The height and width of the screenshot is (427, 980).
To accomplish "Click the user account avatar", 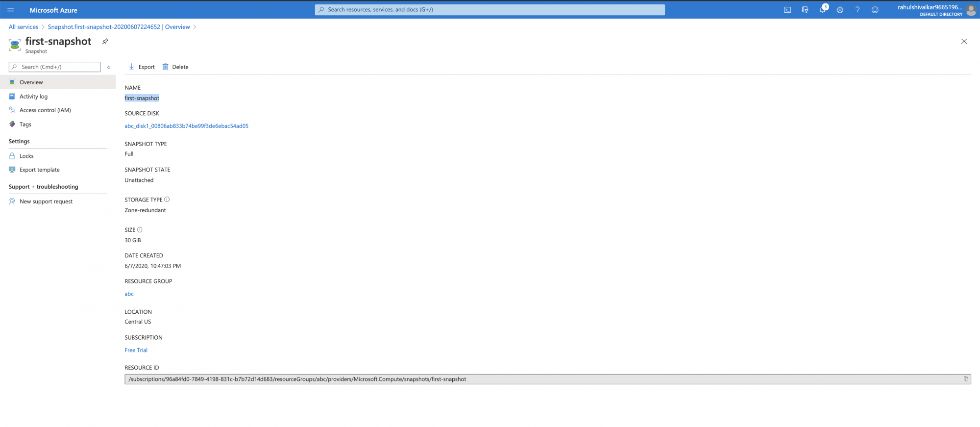I will (971, 10).
